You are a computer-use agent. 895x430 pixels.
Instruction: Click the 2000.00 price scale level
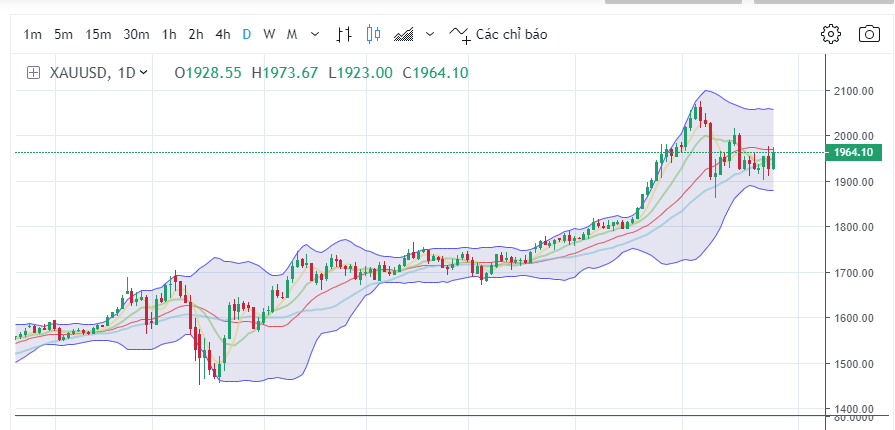(x=853, y=136)
